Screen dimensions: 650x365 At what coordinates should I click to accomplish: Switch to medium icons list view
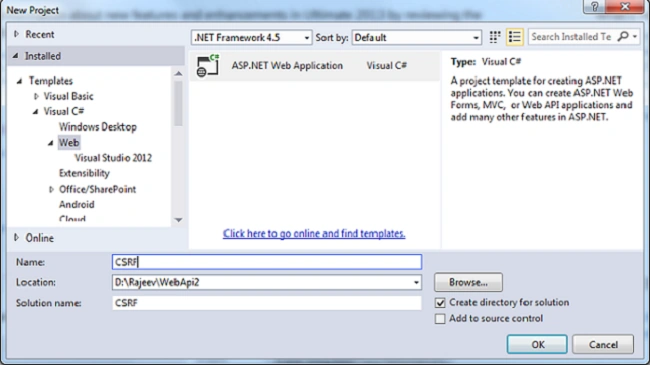514,37
